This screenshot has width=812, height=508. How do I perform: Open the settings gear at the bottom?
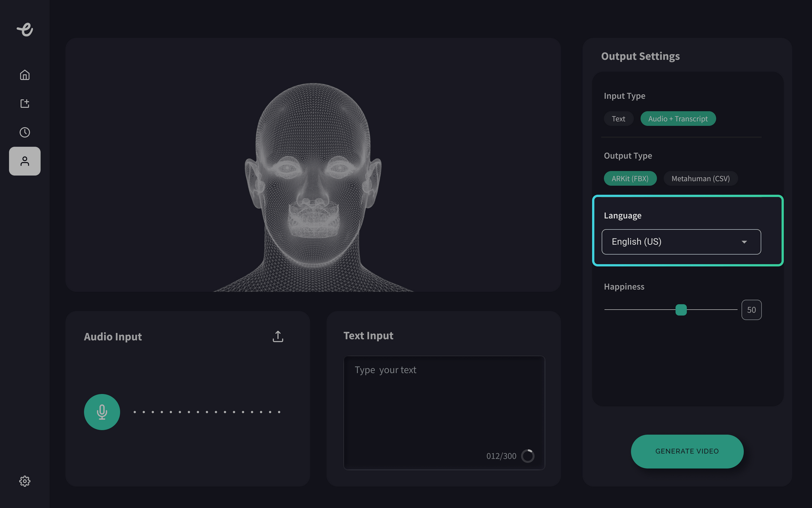(x=24, y=481)
